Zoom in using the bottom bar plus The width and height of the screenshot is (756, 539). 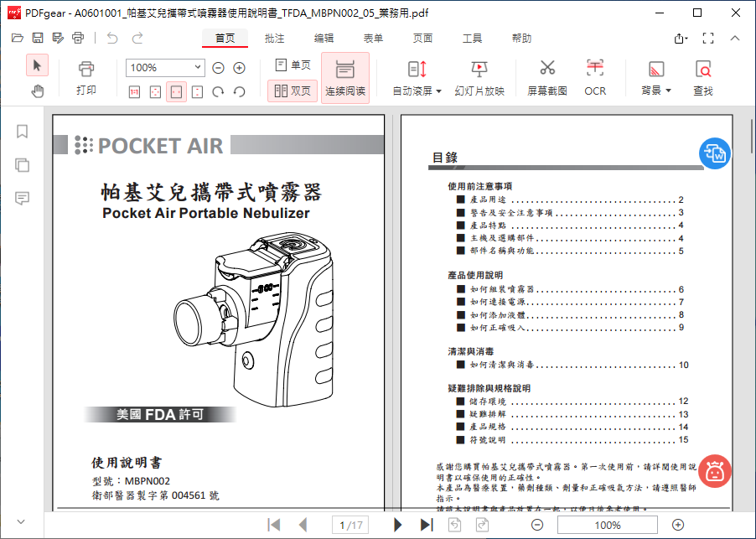pyautogui.click(x=678, y=525)
